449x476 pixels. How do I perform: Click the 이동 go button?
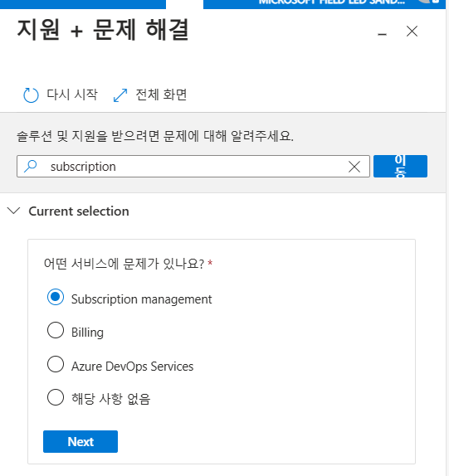400,167
